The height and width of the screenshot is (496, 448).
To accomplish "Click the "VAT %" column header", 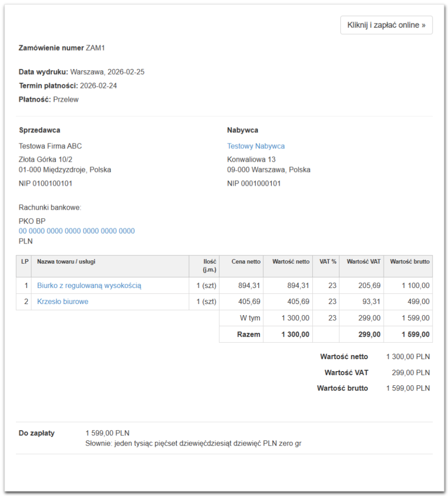I will pyautogui.click(x=328, y=262).
